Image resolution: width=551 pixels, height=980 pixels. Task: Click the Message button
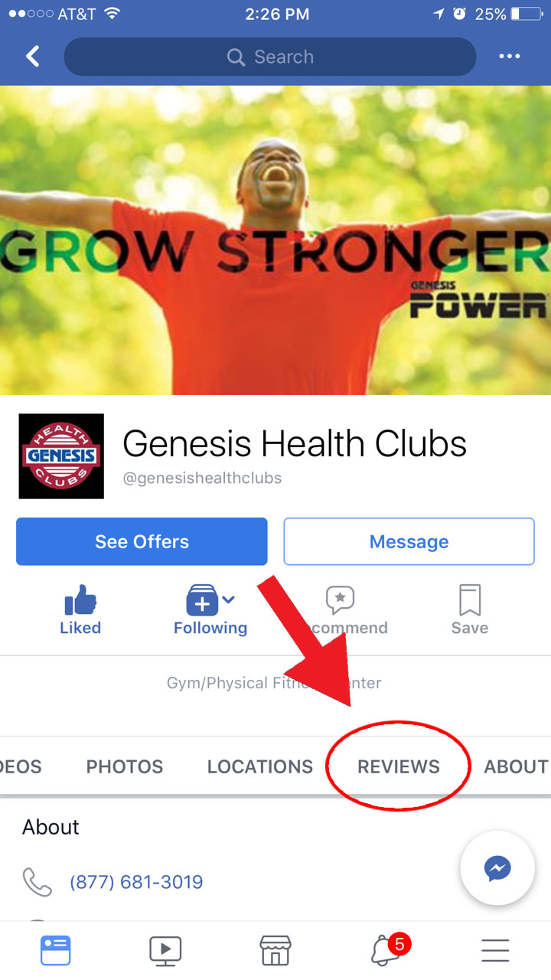coord(409,541)
